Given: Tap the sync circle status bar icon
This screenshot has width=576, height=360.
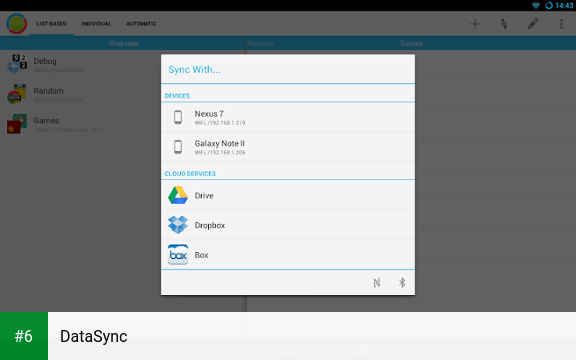Looking at the screenshot, I should pos(549,6).
